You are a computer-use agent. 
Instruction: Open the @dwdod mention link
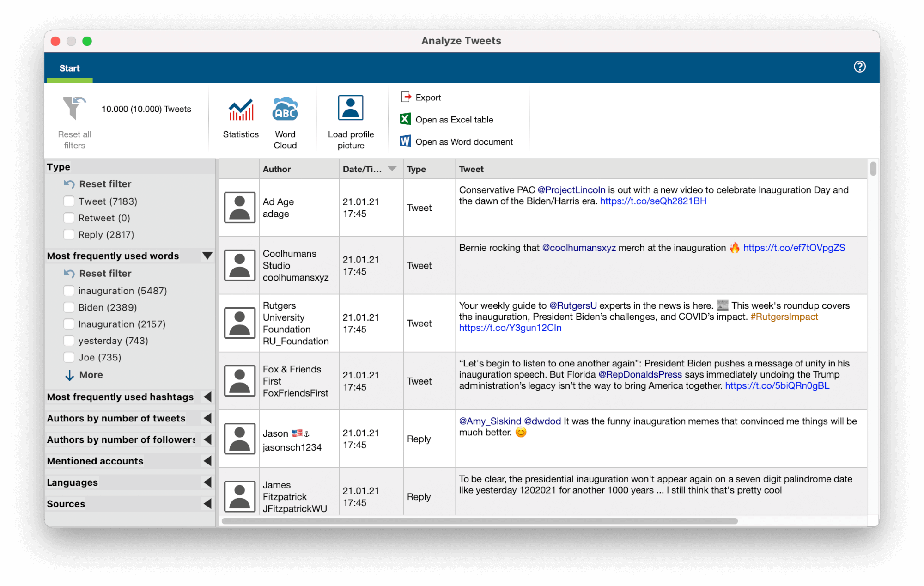[542, 421]
